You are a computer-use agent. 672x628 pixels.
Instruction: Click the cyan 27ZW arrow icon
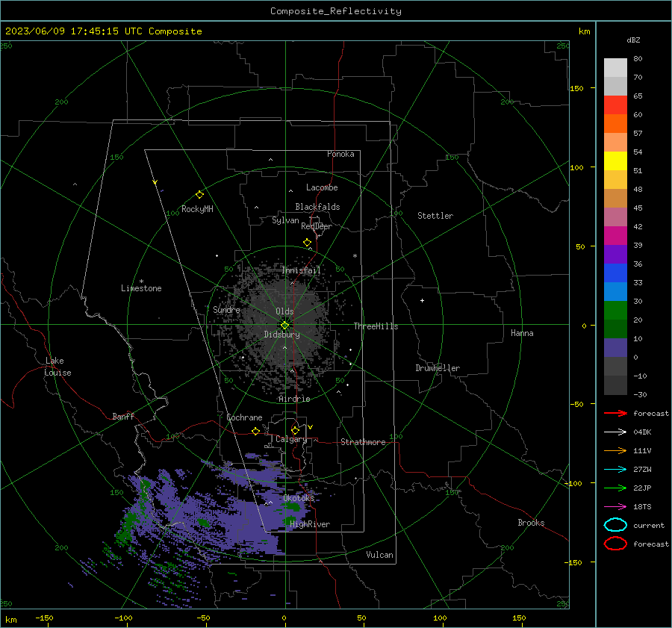click(x=615, y=470)
